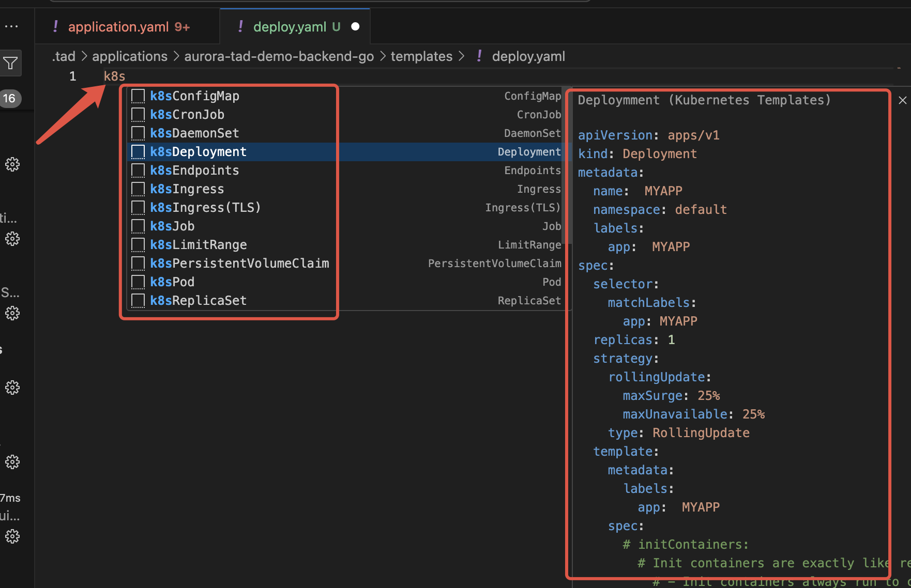Click 'replicas: 1' preview line
This screenshot has height=588, width=911.
click(634, 340)
